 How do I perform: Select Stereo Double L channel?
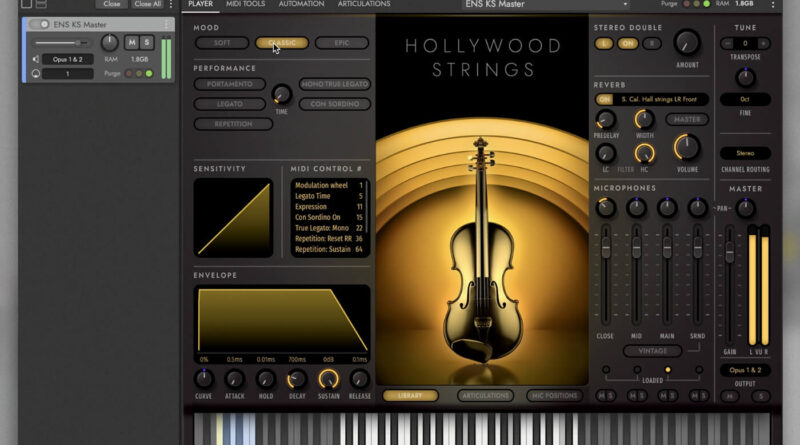point(604,43)
